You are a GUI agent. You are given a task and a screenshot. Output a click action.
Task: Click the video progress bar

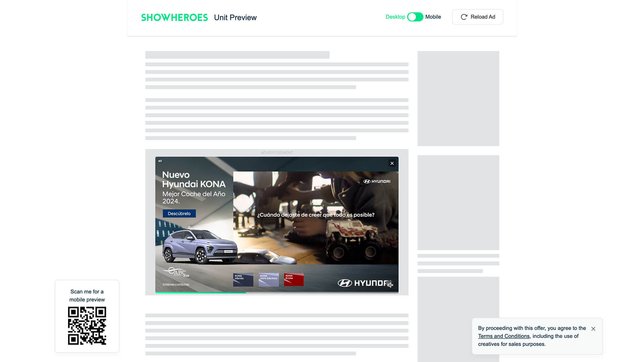(277, 293)
